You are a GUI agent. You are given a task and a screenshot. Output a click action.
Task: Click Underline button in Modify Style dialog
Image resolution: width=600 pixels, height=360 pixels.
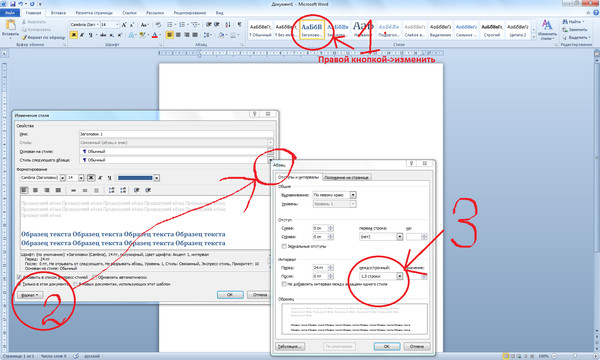(x=109, y=178)
